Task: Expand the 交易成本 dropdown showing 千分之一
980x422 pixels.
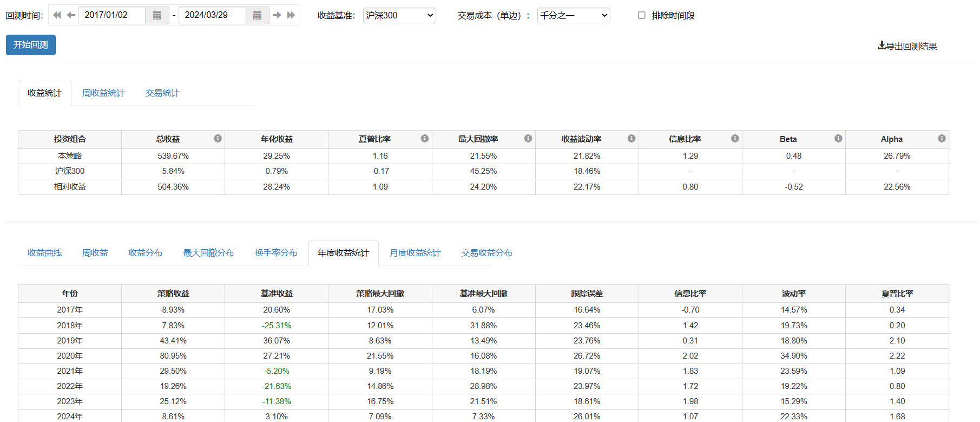Action: point(574,15)
